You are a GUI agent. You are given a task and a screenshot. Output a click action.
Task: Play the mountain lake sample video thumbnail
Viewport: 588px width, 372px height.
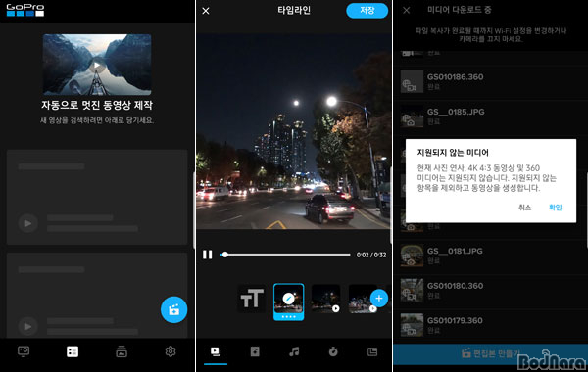(97, 65)
